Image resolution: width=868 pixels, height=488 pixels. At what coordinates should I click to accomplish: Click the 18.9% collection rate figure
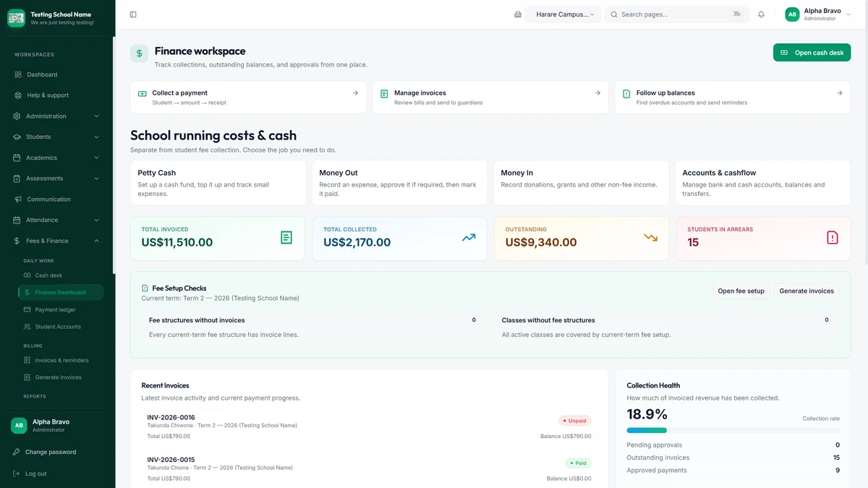[x=647, y=414]
